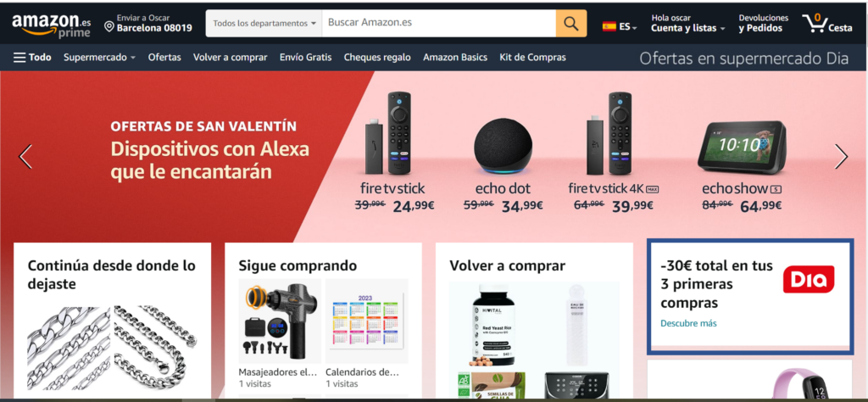Click Ofertas en supermercado Dia link
Image resolution: width=868 pixels, height=402 pixels.
tap(744, 59)
